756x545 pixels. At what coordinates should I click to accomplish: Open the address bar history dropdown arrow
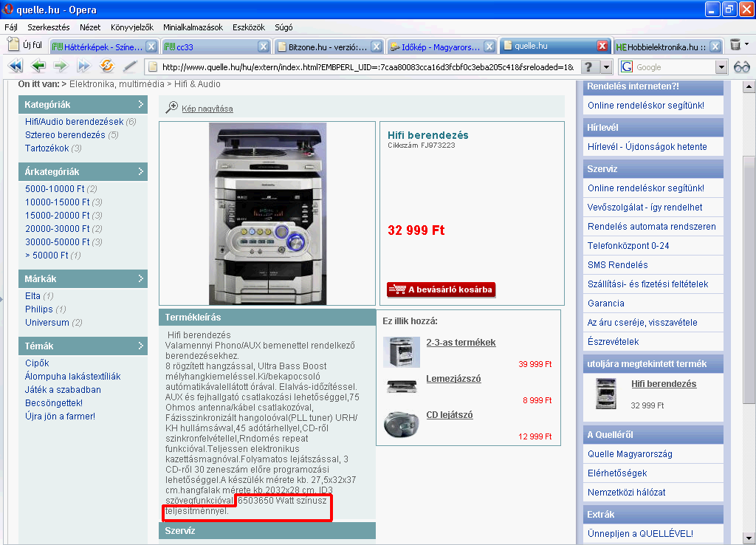[x=607, y=67]
